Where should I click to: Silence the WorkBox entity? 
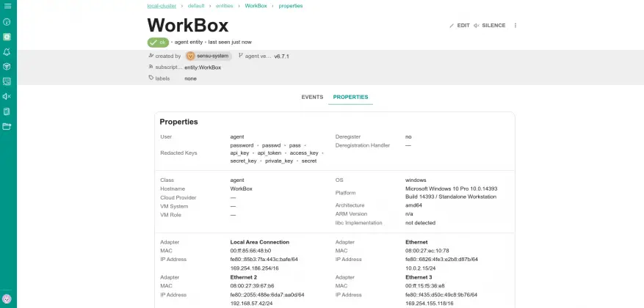[490, 26]
